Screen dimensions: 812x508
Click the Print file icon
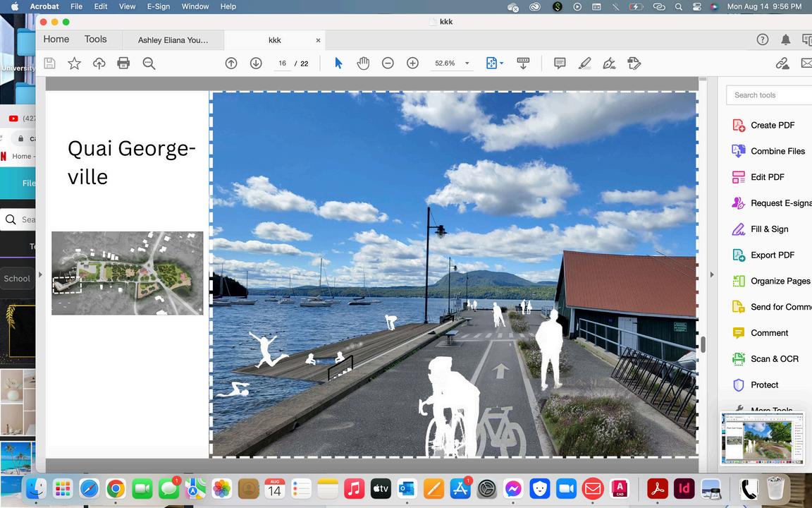point(123,64)
